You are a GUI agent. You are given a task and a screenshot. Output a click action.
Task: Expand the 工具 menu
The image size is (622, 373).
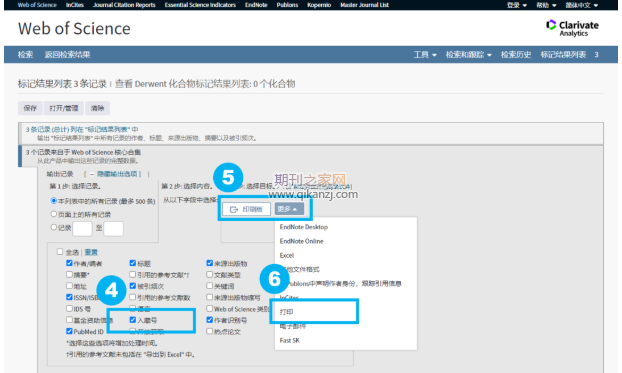pyautogui.click(x=425, y=54)
